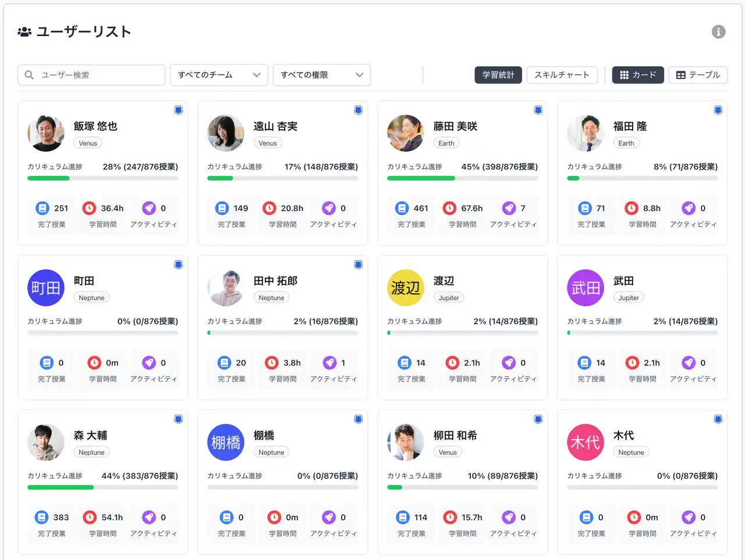Switch to カード view

point(638,75)
